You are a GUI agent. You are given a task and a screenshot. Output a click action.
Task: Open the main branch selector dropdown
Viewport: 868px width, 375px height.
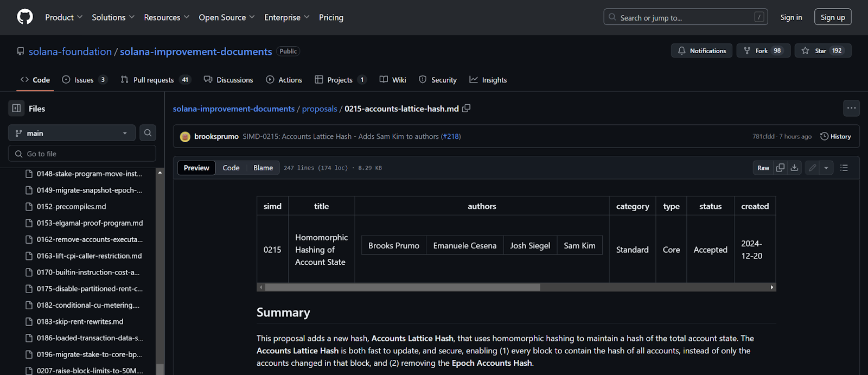[72, 133]
